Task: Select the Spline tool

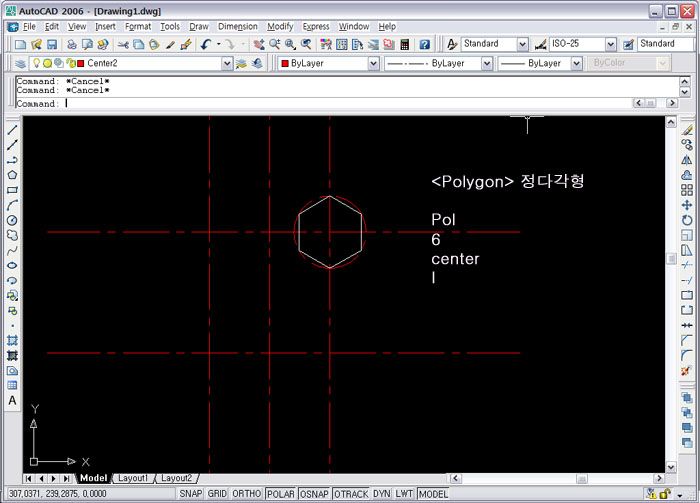Action: 12,250
